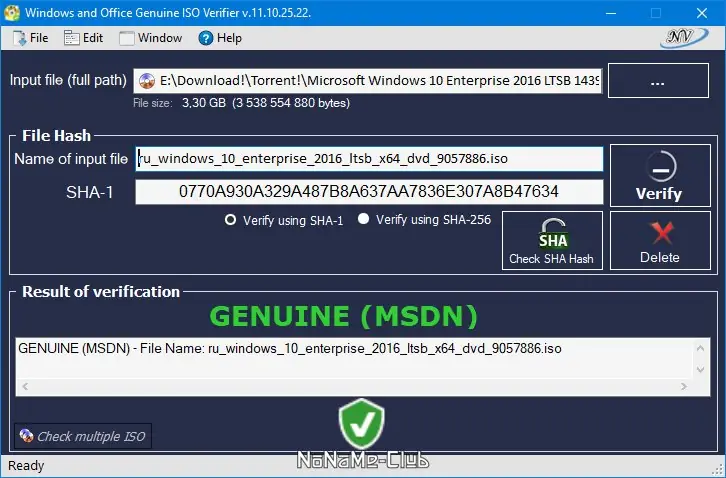726x478 pixels.
Task: Click the large green GENUINE (MSDN) heading
Action: tap(344, 316)
